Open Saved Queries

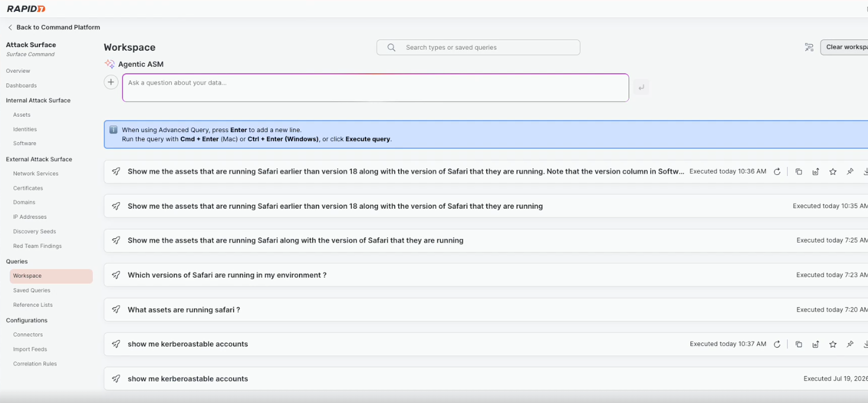point(31,290)
